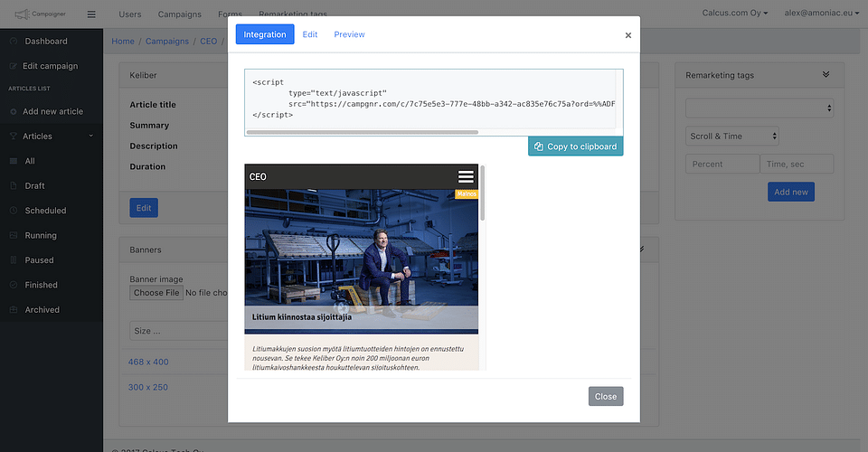This screenshot has width=868, height=452.
Task: Open the alex@amoniac.eu user dropdown
Action: (821, 13)
